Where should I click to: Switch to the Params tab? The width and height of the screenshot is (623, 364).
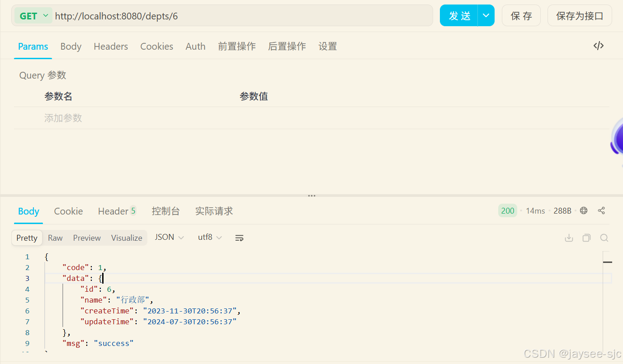[33, 47]
